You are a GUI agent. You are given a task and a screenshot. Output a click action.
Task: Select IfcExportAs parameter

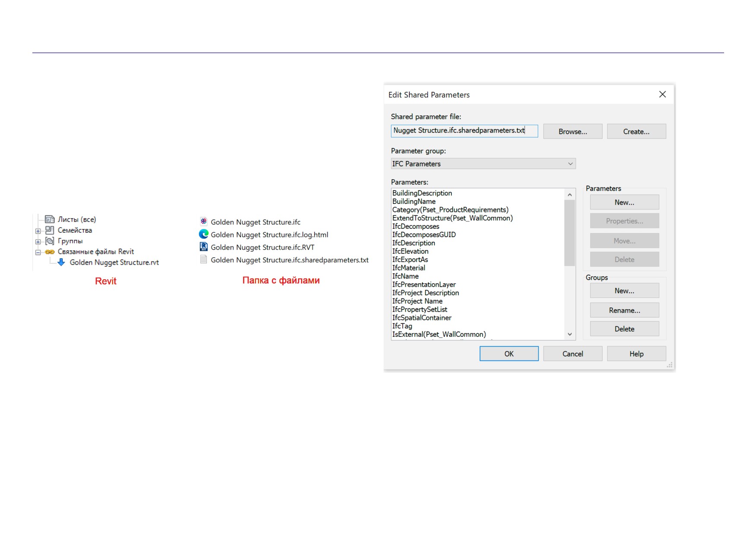410,260
